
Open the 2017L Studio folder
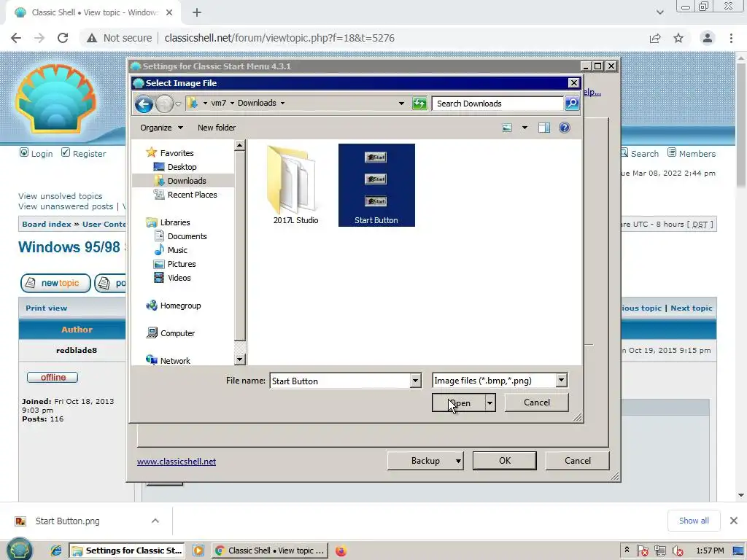[295, 184]
